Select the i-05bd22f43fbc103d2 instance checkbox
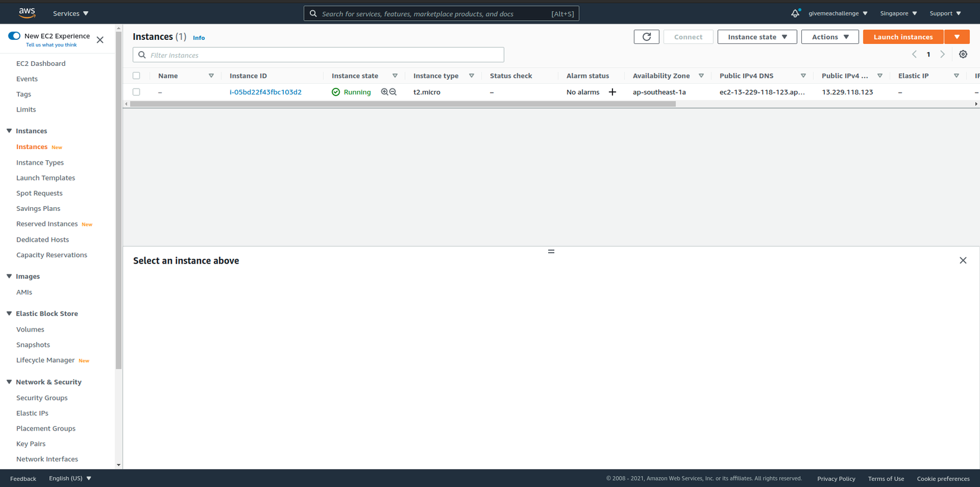 [137, 92]
